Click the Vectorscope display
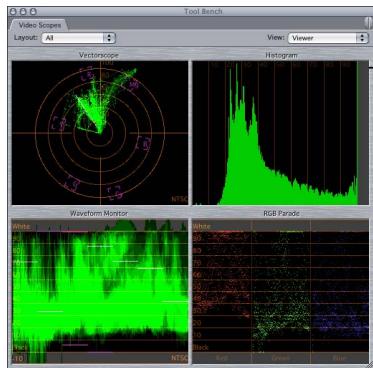This screenshot has height=368, width=373. 100,133
